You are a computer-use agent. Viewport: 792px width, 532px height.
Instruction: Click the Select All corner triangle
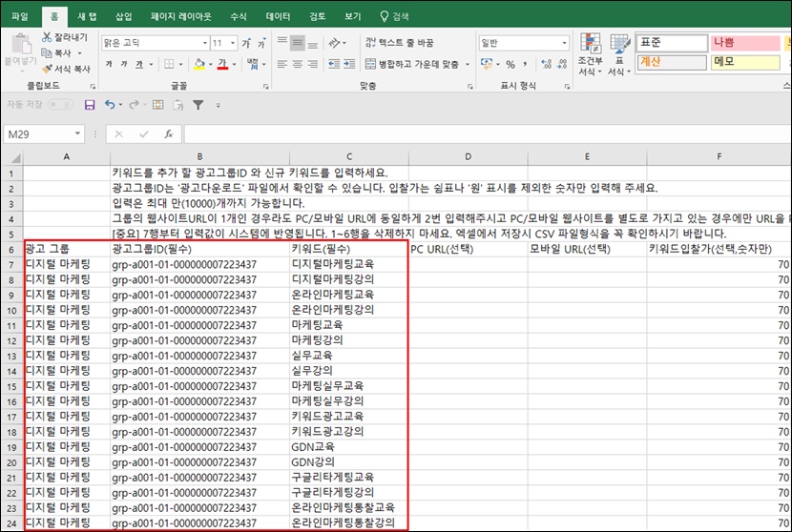pyautogui.click(x=15, y=157)
